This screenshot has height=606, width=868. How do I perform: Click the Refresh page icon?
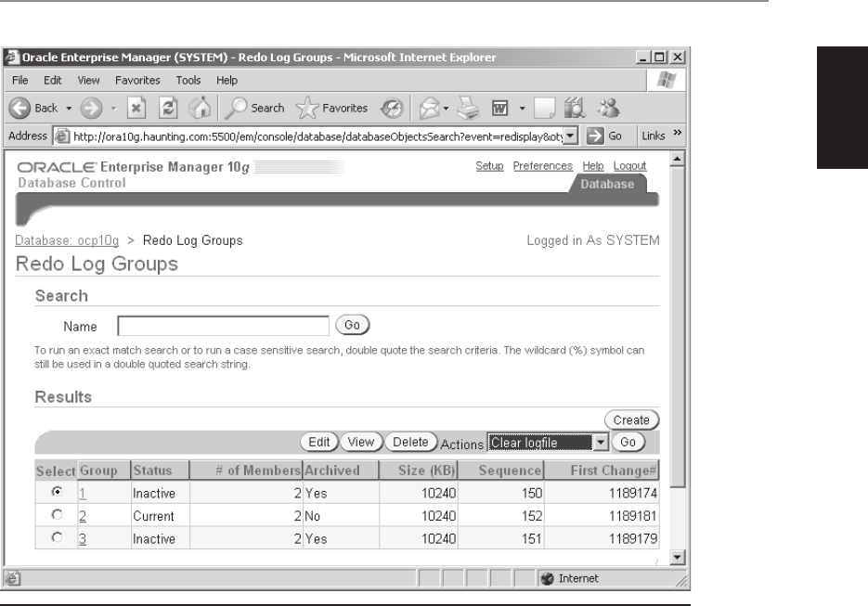(168, 108)
